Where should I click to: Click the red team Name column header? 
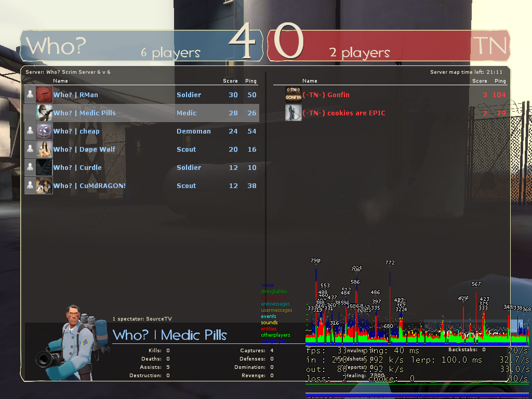click(x=310, y=81)
